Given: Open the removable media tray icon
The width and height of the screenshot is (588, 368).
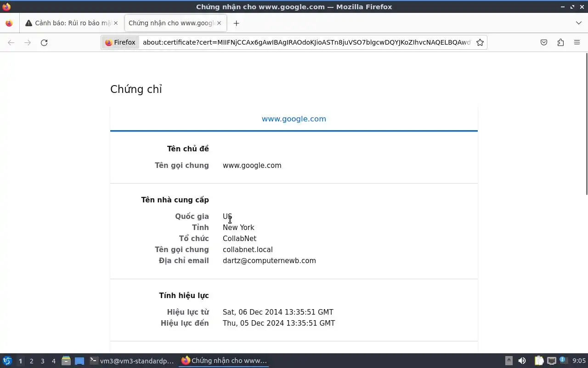Looking at the screenshot, I should [509, 361].
